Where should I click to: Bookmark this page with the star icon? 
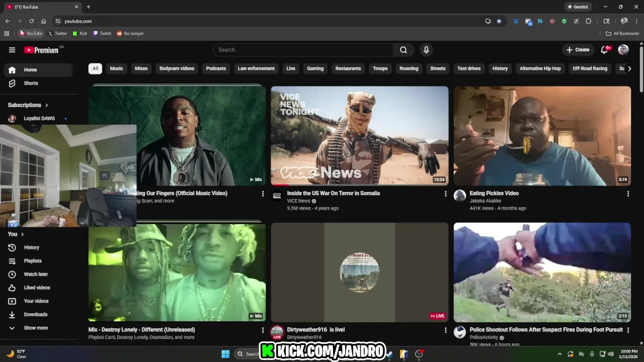click(499, 21)
